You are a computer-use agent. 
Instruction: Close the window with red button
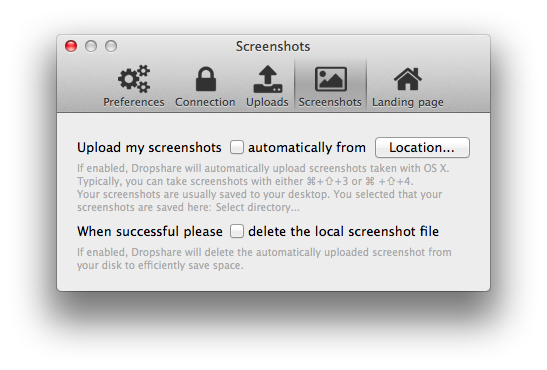(71, 46)
